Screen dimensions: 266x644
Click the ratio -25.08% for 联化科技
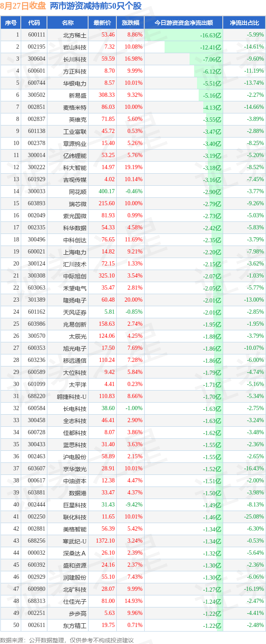coord(254,517)
